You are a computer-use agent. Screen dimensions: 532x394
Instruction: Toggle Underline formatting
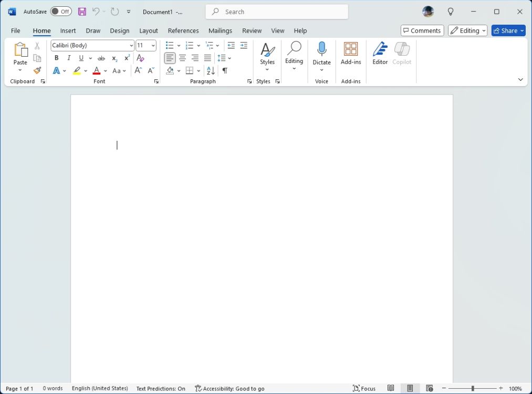point(81,58)
